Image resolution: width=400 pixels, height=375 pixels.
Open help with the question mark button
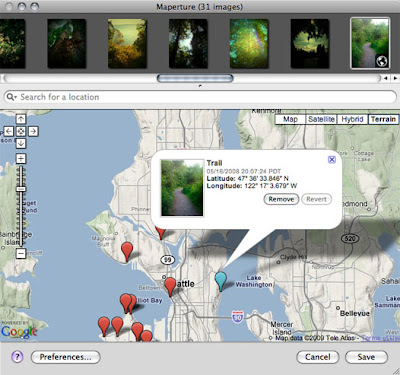(x=17, y=357)
